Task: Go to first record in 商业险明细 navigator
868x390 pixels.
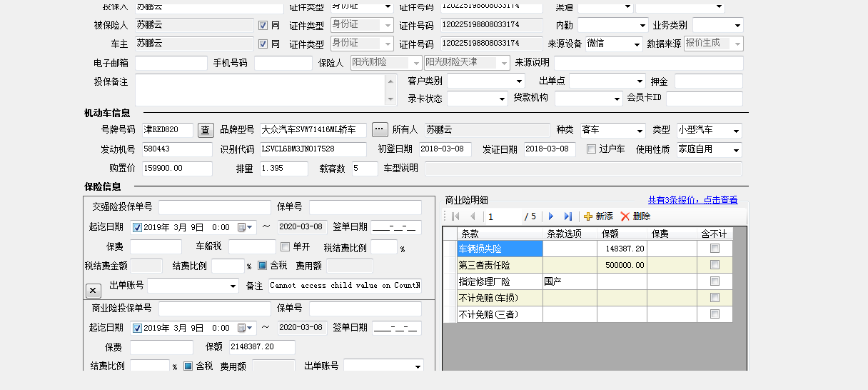Action: click(x=455, y=216)
